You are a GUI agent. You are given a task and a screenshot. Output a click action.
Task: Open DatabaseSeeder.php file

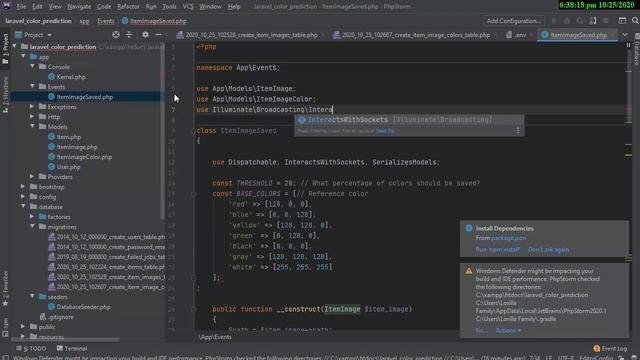click(83, 307)
